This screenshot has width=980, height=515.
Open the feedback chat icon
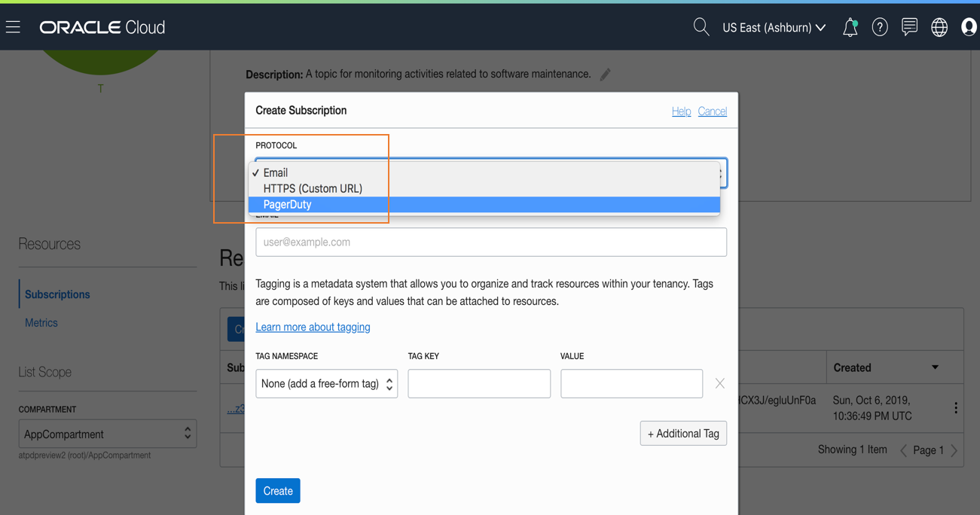click(x=909, y=27)
